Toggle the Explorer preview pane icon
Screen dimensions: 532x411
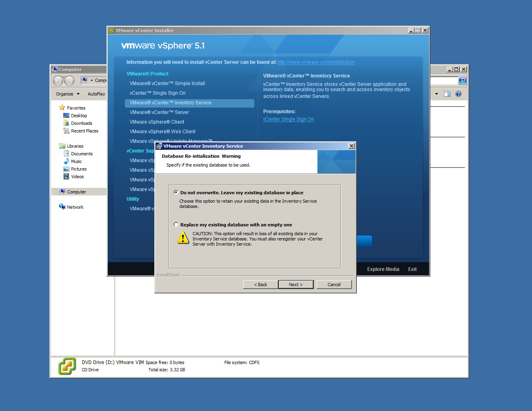click(x=447, y=94)
